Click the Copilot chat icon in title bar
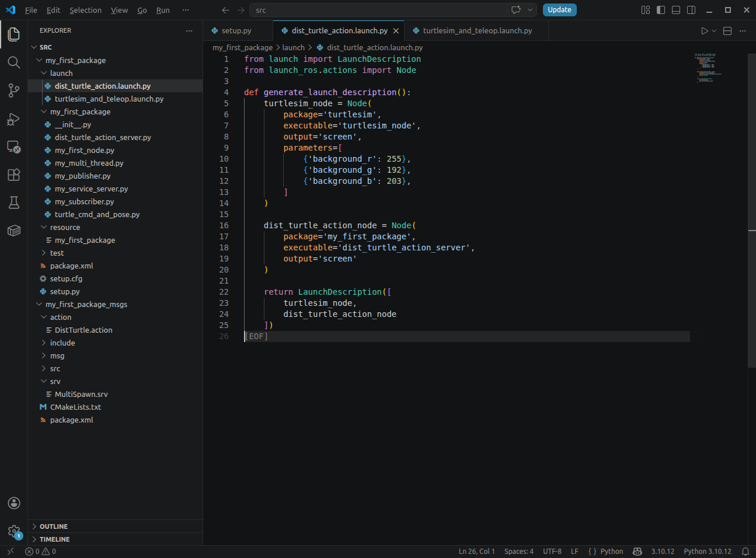This screenshot has width=756, height=558. (x=516, y=10)
